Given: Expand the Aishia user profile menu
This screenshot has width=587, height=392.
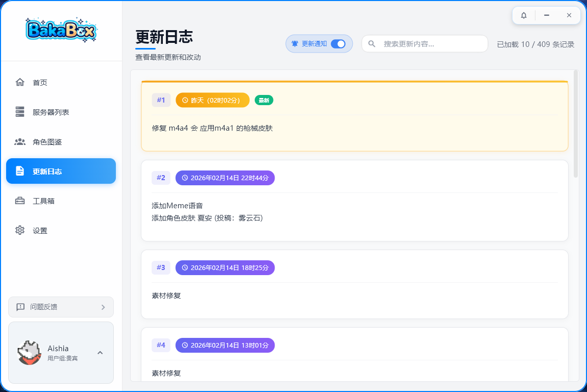Looking at the screenshot, I should coord(100,353).
